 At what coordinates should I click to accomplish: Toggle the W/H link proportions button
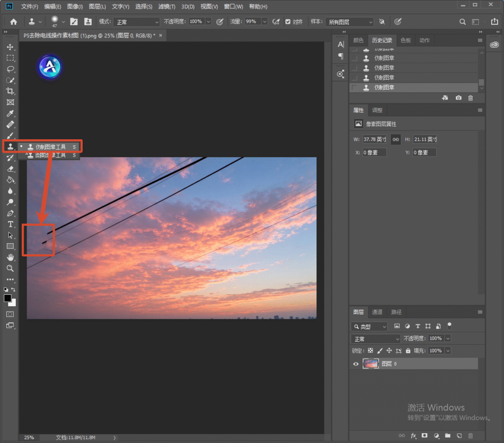[x=396, y=139]
